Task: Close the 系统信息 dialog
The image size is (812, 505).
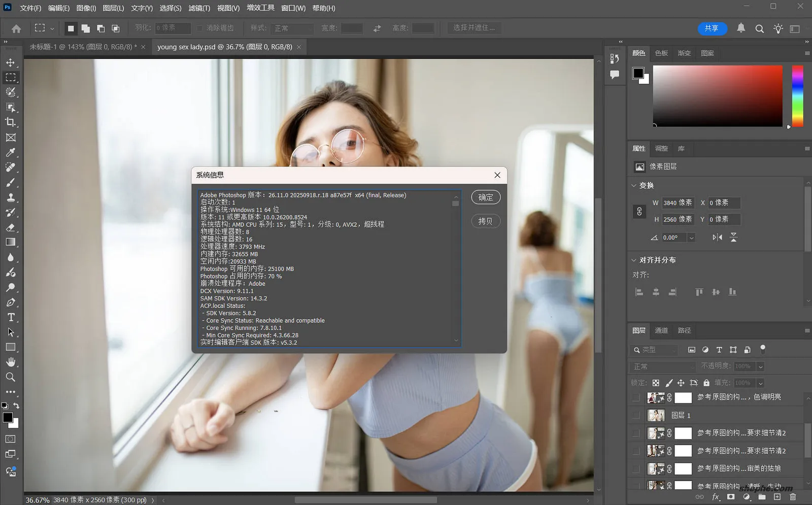Action: 497,175
